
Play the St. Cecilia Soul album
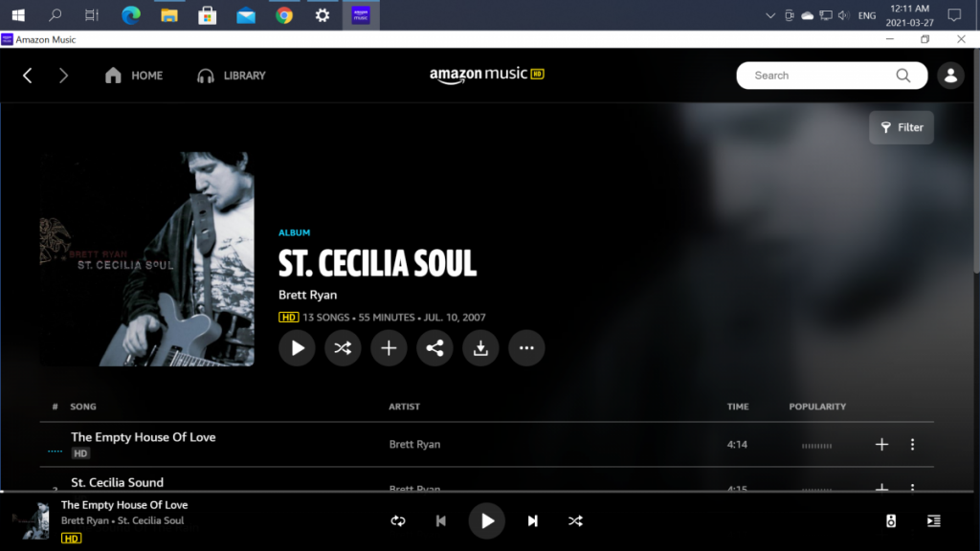297,348
